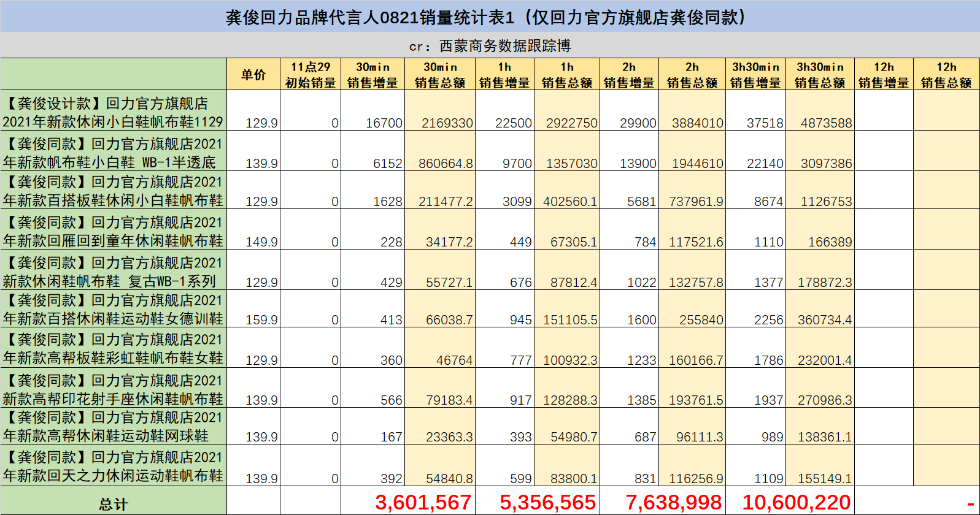Screen dimensions: 980x515
Task: Click cell with value 2169330
Action: click(440, 110)
